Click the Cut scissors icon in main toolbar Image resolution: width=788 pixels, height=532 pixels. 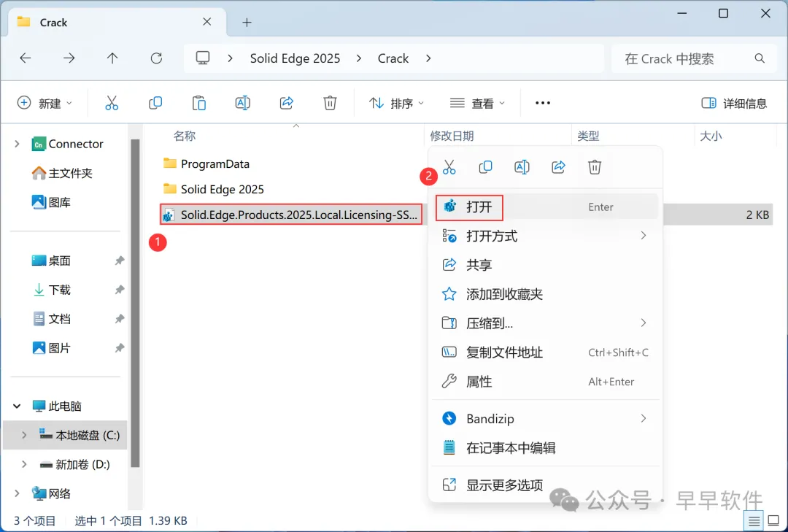coord(112,103)
